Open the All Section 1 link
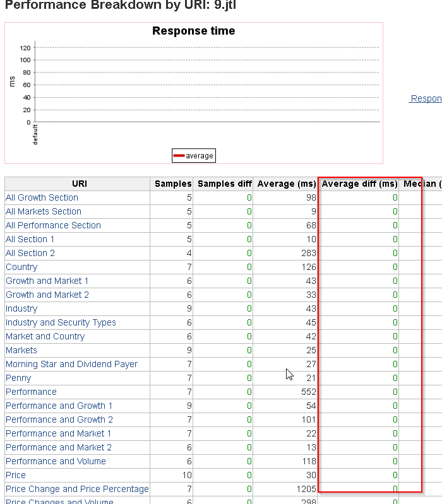The height and width of the screenshot is (504, 442). click(30, 239)
